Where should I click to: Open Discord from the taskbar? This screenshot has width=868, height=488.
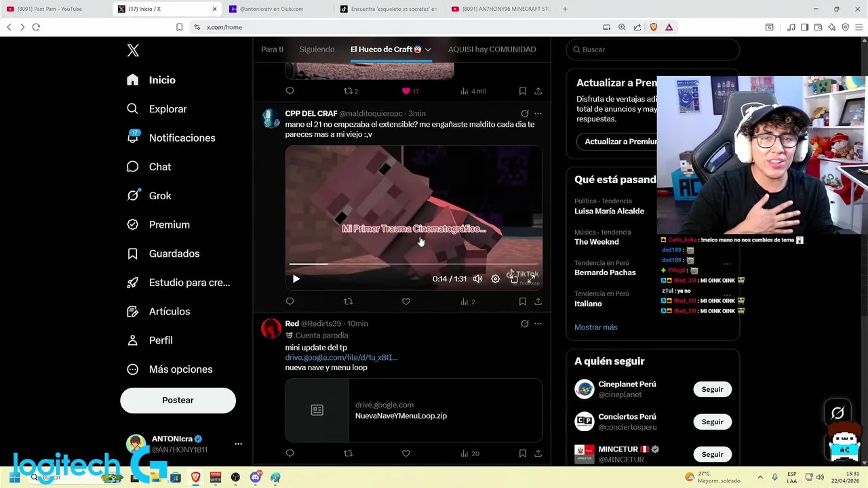pyautogui.click(x=256, y=477)
